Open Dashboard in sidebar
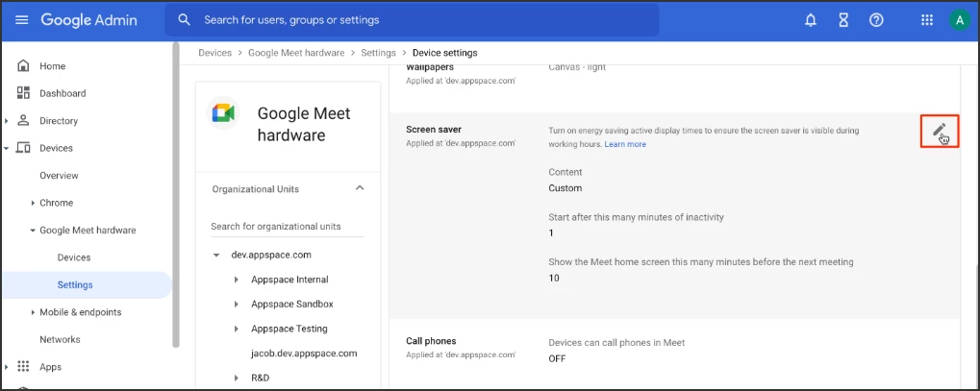Viewport: 980px width, 391px height. (x=63, y=93)
